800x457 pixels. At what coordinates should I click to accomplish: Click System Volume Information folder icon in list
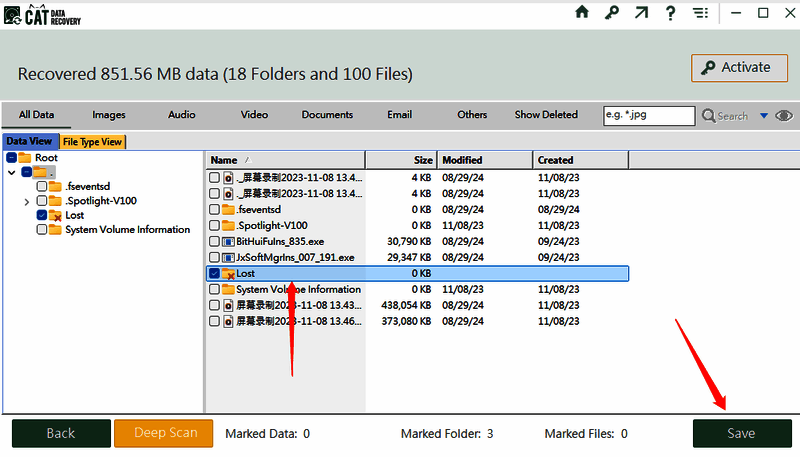228,290
